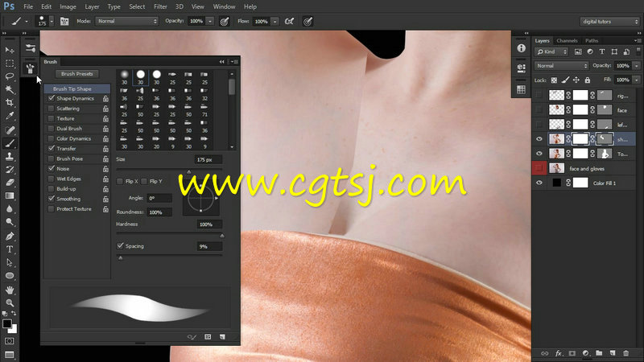This screenshot has width=644, height=362.
Task: Uncheck Shape Dynamics checkbox
Action: tap(52, 98)
